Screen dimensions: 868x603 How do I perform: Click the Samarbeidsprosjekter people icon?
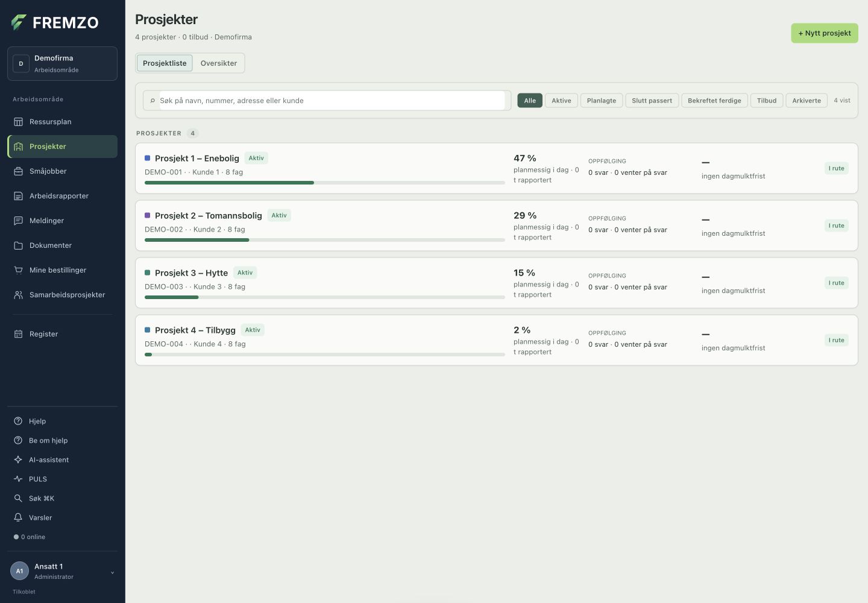click(18, 295)
